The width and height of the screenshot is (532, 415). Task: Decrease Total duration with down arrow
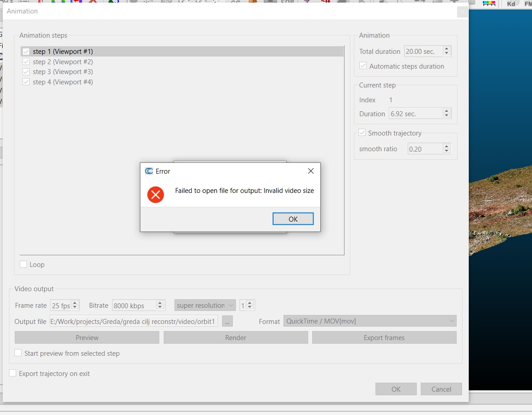coord(446,54)
